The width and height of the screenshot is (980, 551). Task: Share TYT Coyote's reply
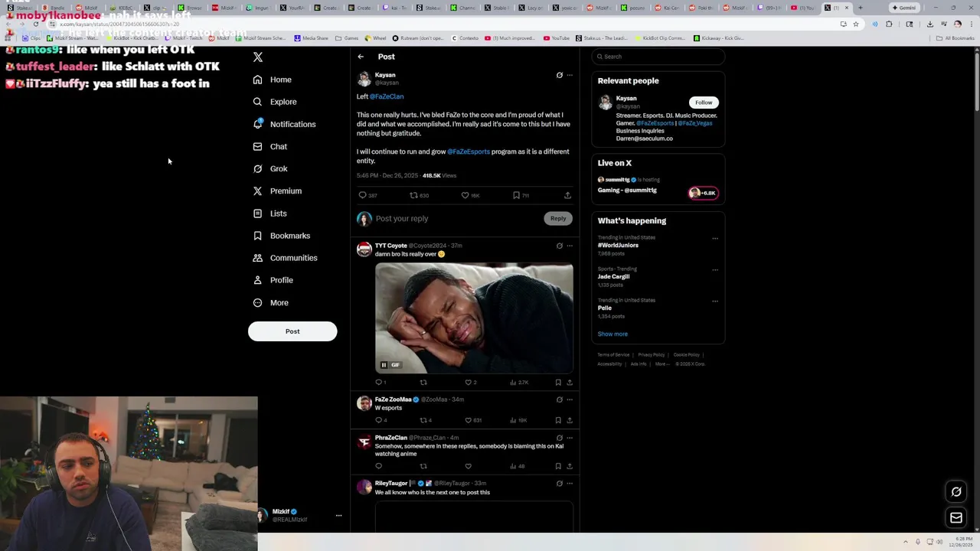pyautogui.click(x=569, y=383)
